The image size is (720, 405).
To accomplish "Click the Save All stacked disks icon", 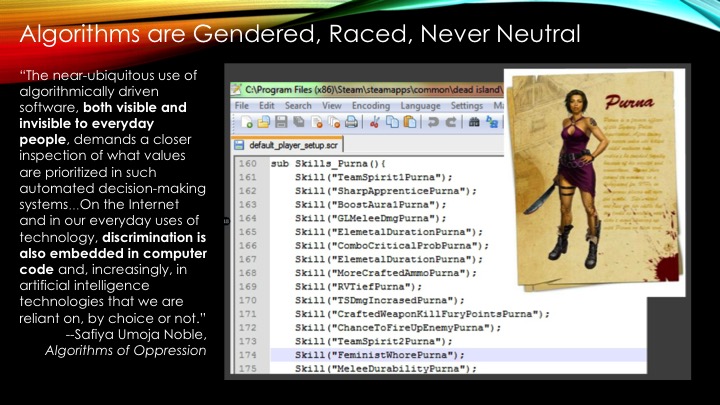I will click(x=299, y=122).
